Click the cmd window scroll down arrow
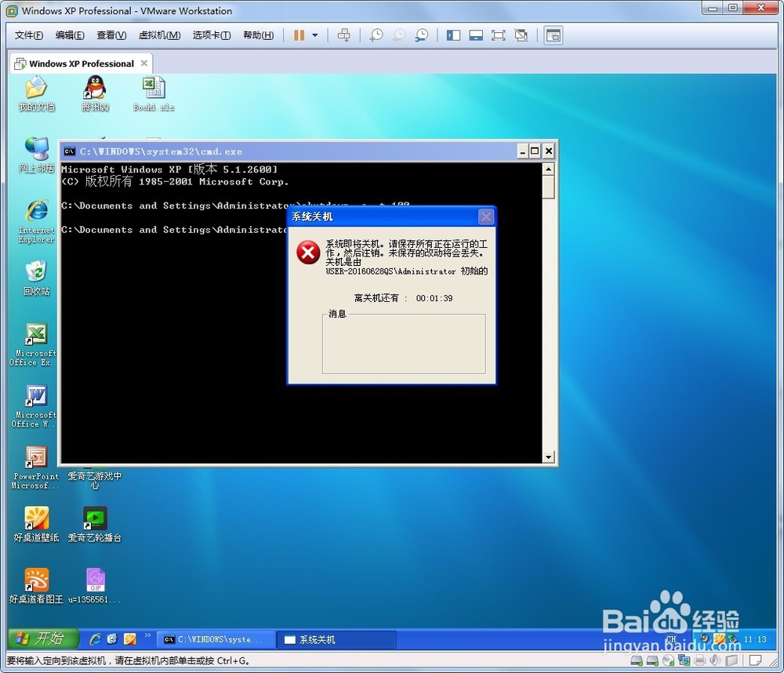This screenshot has height=673, width=784. tap(549, 457)
